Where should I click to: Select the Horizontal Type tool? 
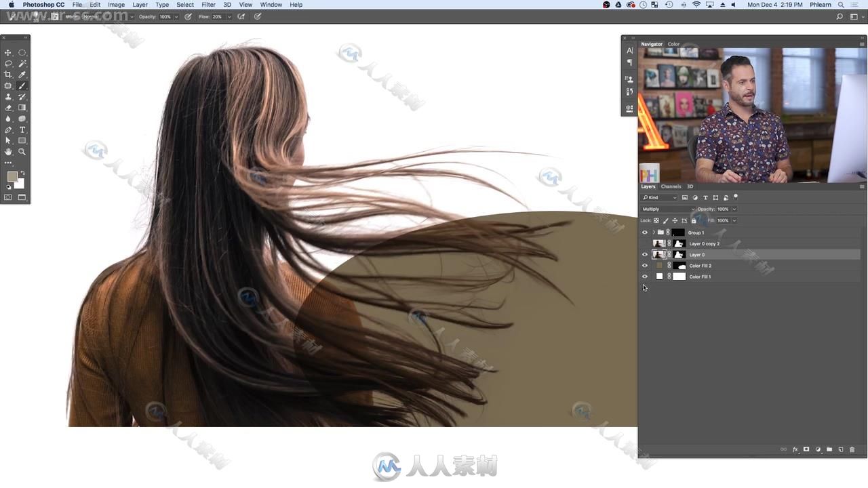click(22, 129)
